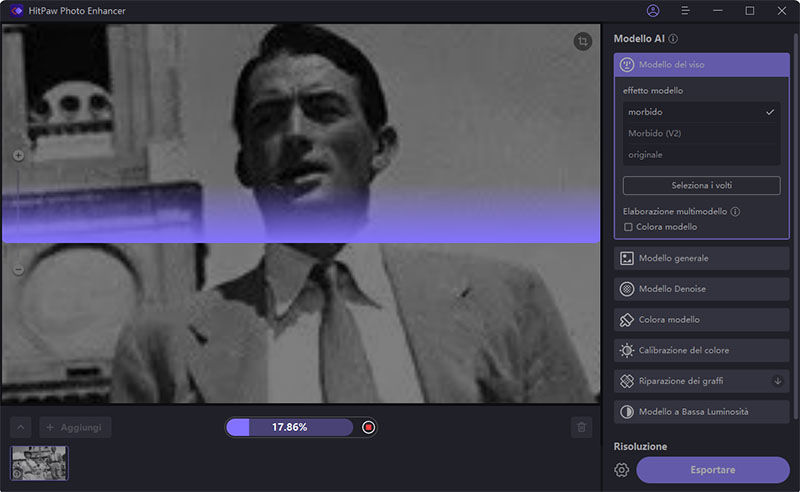
Task: Click the Modello AI heading
Action: [x=639, y=39]
